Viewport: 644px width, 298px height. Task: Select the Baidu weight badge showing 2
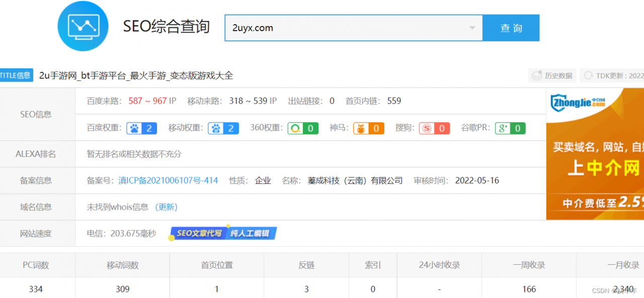141,128
